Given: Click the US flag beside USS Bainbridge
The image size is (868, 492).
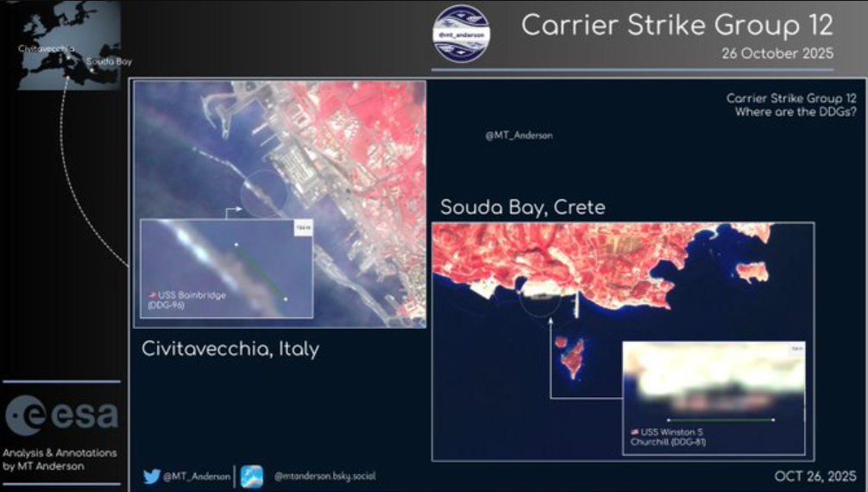Looking at the screenshot, I should [x=152, y=295].
